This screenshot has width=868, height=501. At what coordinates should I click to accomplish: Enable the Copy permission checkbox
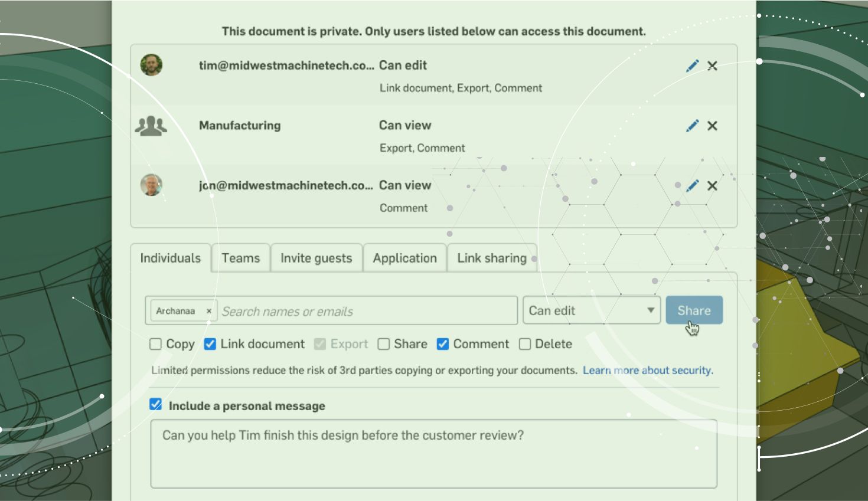(x=156, y=344)
